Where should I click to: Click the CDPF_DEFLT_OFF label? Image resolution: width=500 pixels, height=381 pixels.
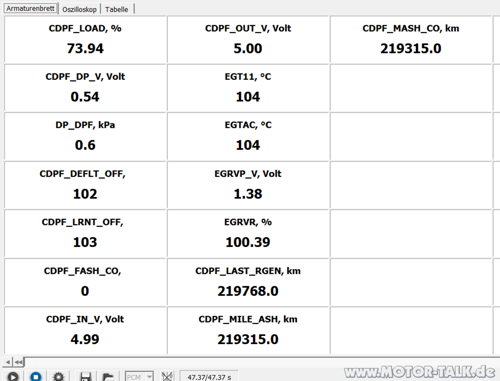tap(82, 174)
